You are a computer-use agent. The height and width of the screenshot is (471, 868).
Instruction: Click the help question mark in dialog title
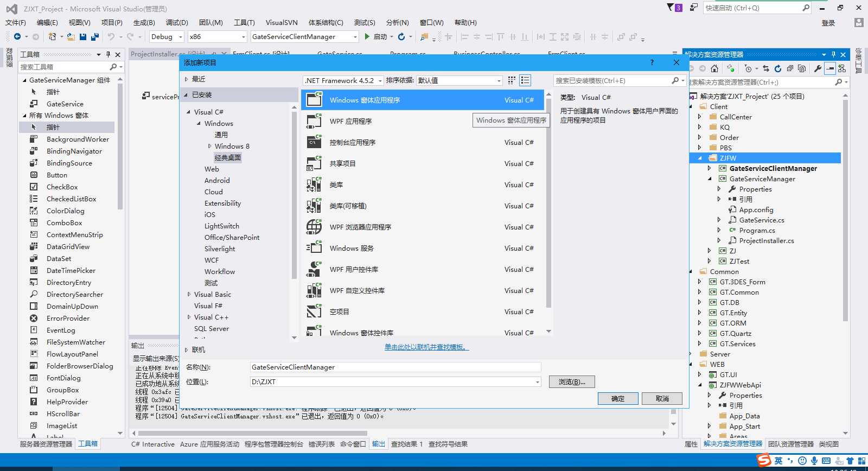coord(652,62)
